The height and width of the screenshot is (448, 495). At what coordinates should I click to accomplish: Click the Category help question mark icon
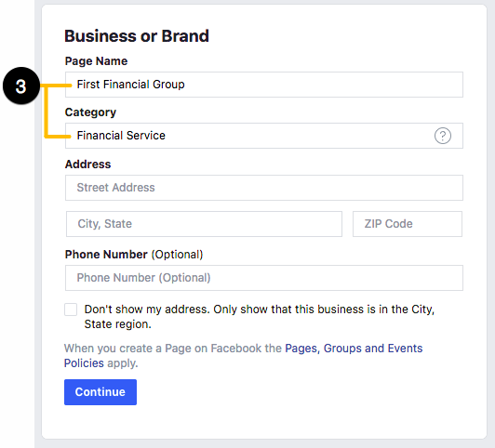coord(443,136)
